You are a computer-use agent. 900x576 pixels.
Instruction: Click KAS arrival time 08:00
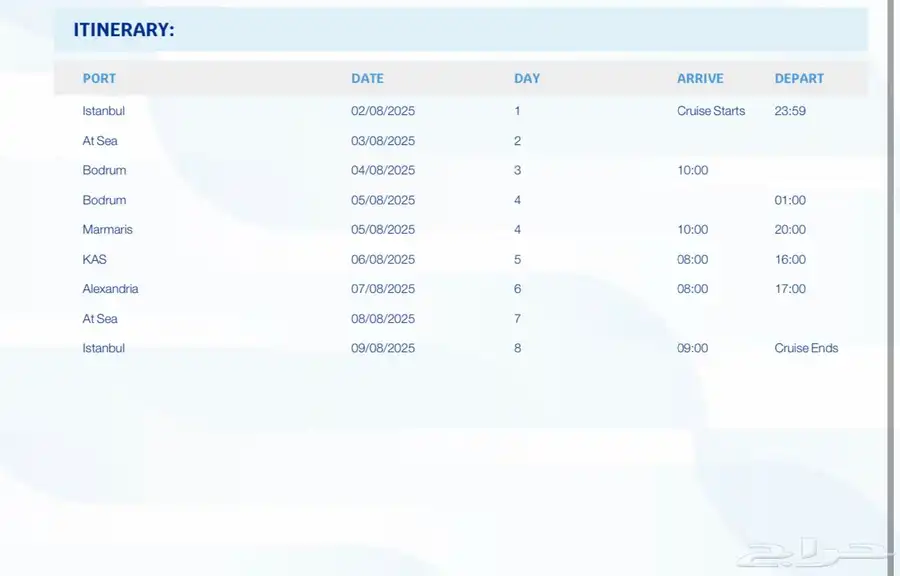[692, 259]
